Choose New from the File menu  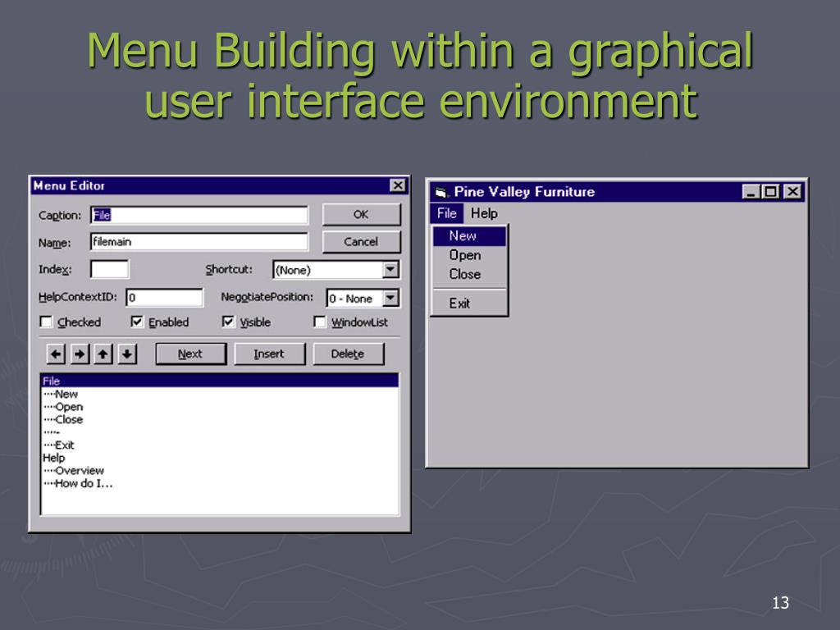(x=469, y=235)
